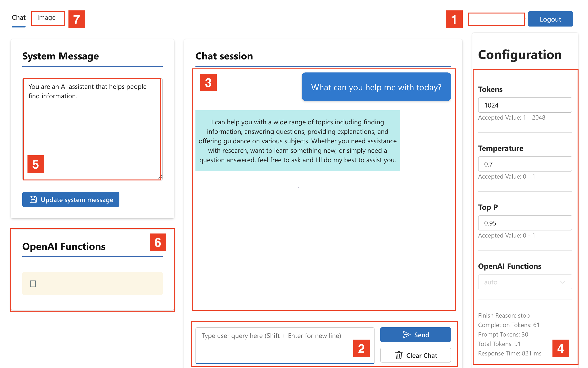Click the trash can icon on Clear Chat
Screen dimensions: 588x368
(398, 355)
